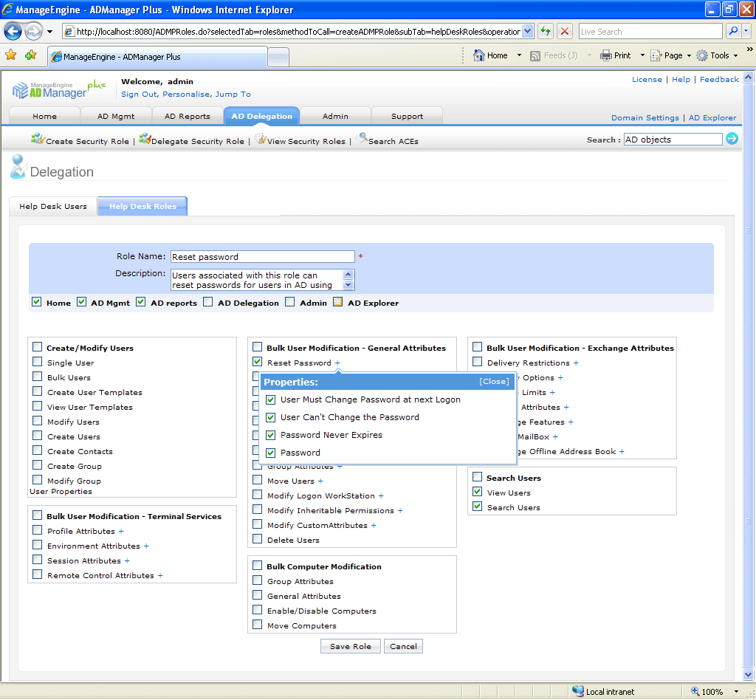
Task: Close the Properties popup
Action: click(x=494, y=381)
